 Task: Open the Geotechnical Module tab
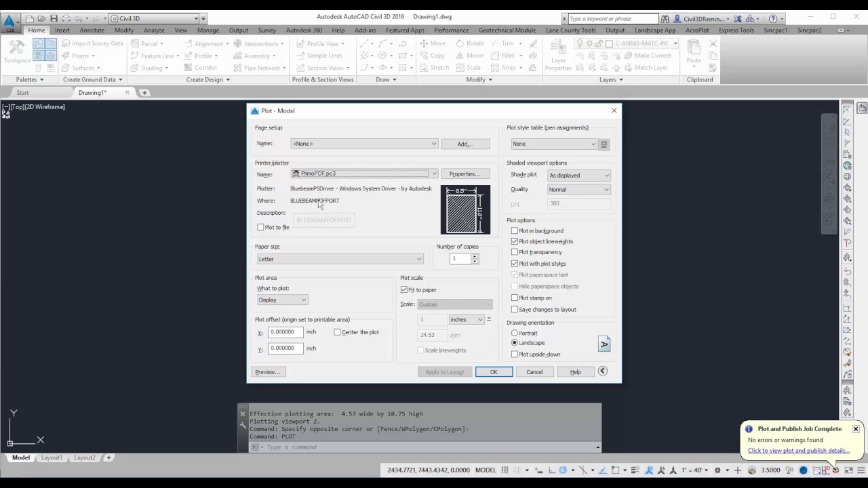point(507,30)
